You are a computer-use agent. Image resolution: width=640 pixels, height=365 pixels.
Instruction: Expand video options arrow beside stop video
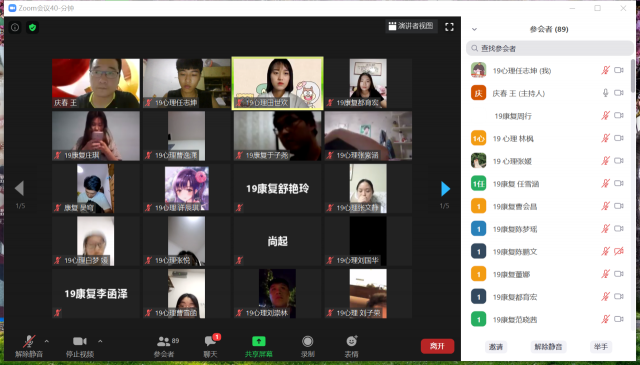100,341
